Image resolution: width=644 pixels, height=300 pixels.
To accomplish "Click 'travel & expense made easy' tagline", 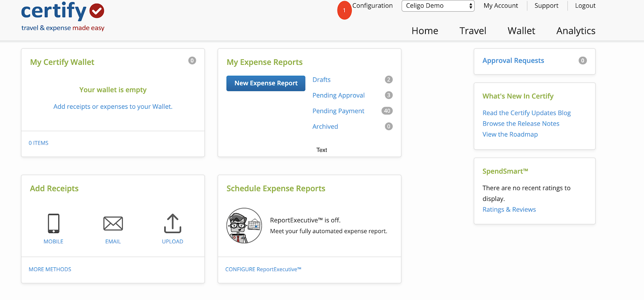I will pos(63,28).
